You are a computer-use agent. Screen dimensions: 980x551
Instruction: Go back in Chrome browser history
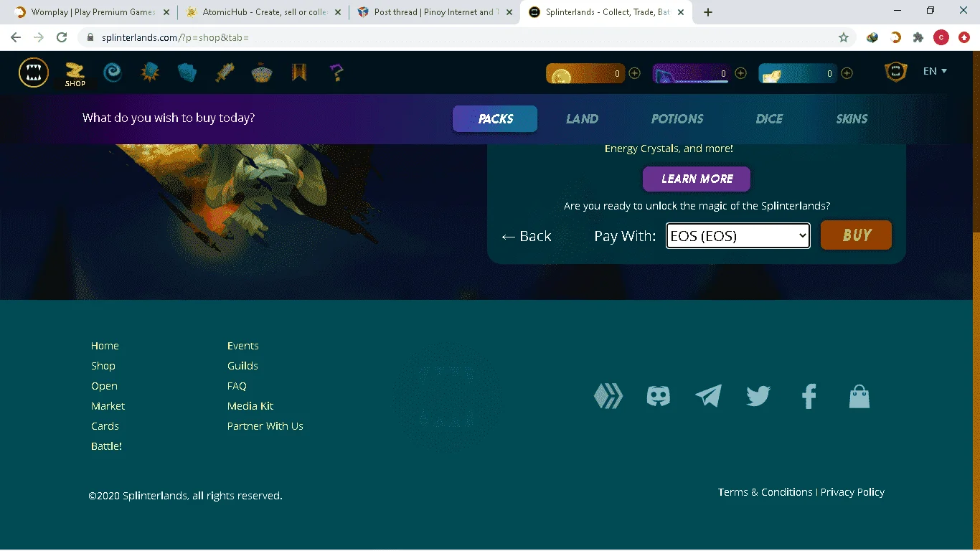point(16,37)
